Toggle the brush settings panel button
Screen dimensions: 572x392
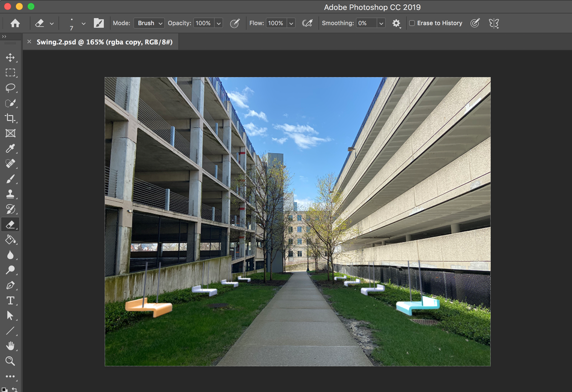pyautogui.click(x=99, y=23)
